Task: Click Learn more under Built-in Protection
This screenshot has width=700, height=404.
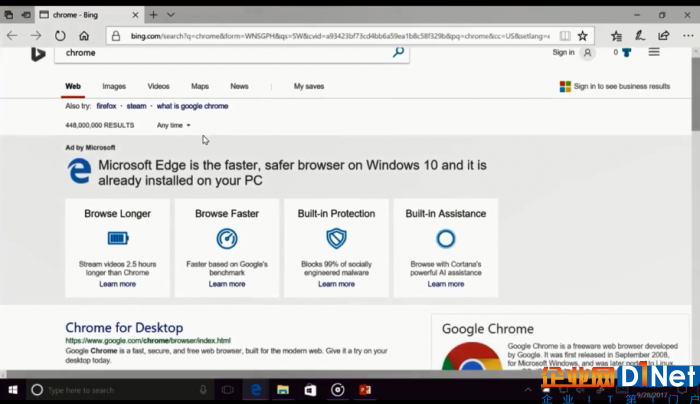Action: pyautogui.click(x=336, y=284)
